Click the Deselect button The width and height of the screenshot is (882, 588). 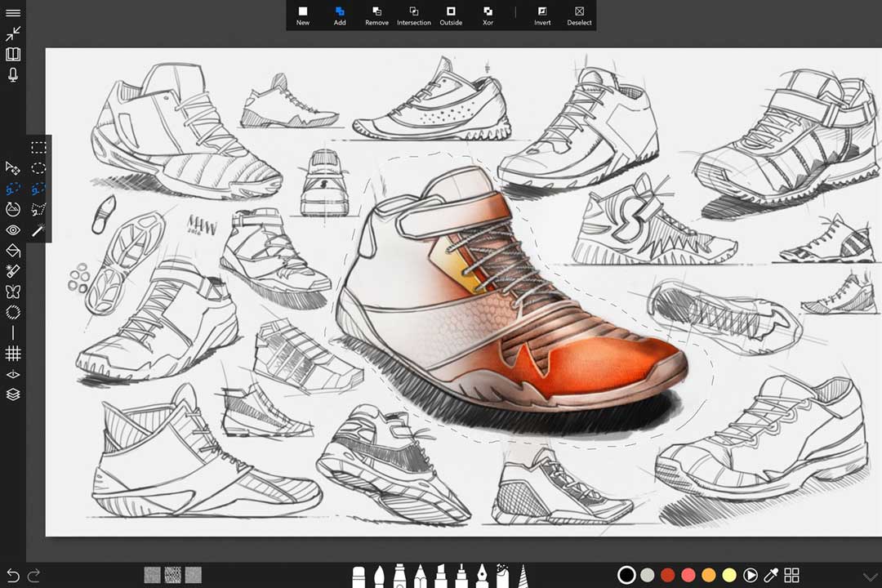pos(579,16)
